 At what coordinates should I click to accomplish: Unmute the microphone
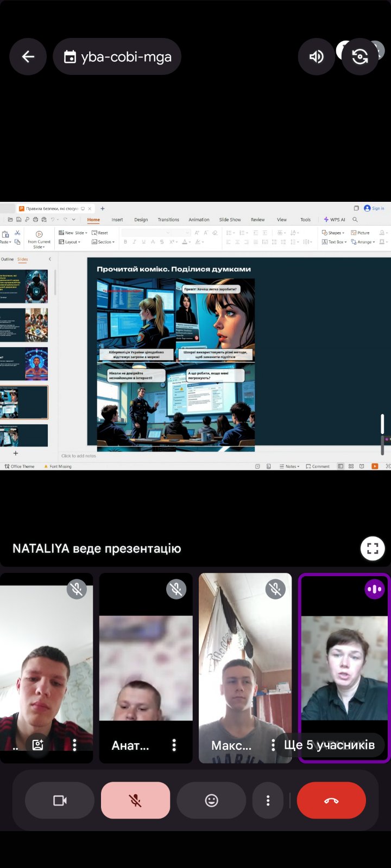click(135, 800)
